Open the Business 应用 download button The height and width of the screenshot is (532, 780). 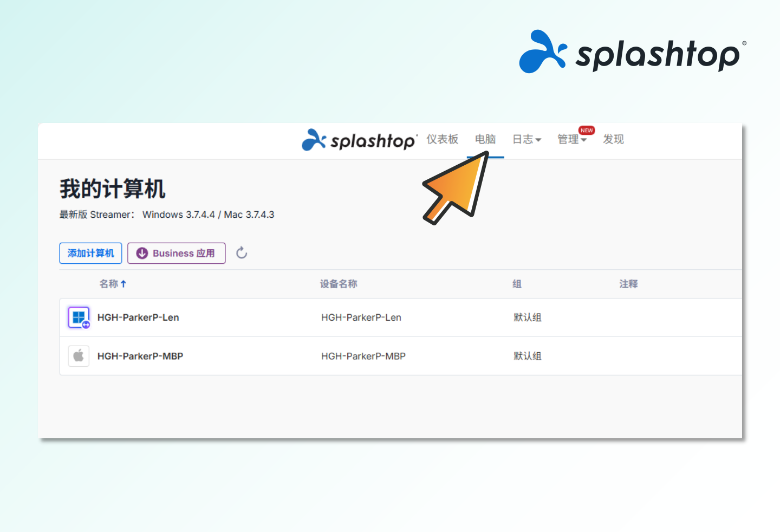coord(177,253)
